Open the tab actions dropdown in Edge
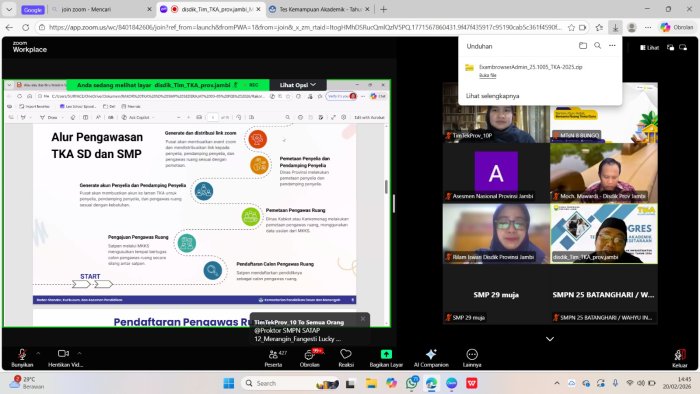Screen dimensions: 700x394 (x=9, y=9)
